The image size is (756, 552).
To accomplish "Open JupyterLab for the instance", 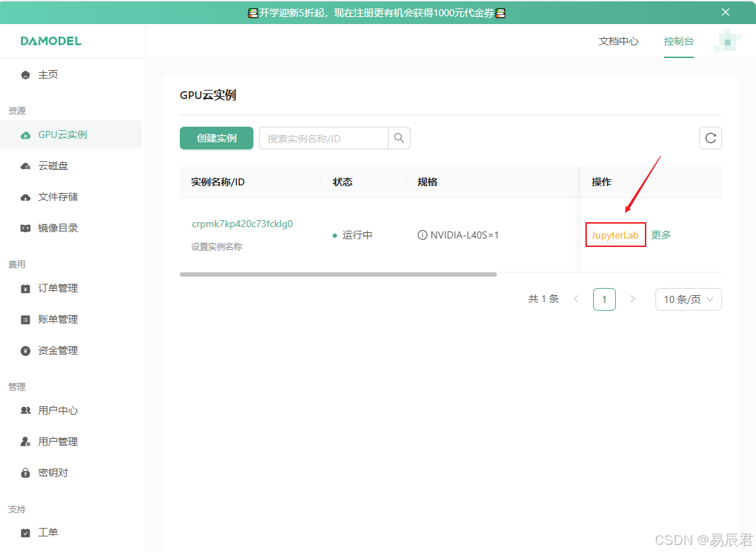I will [615, 235].
